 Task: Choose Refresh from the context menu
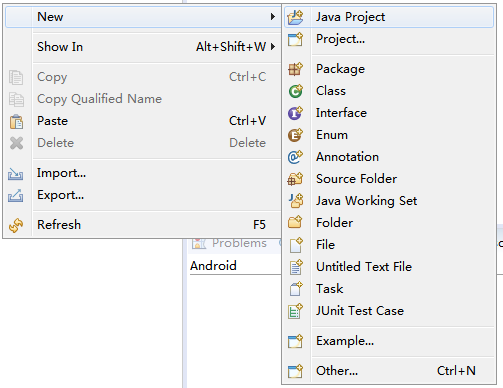143,225
